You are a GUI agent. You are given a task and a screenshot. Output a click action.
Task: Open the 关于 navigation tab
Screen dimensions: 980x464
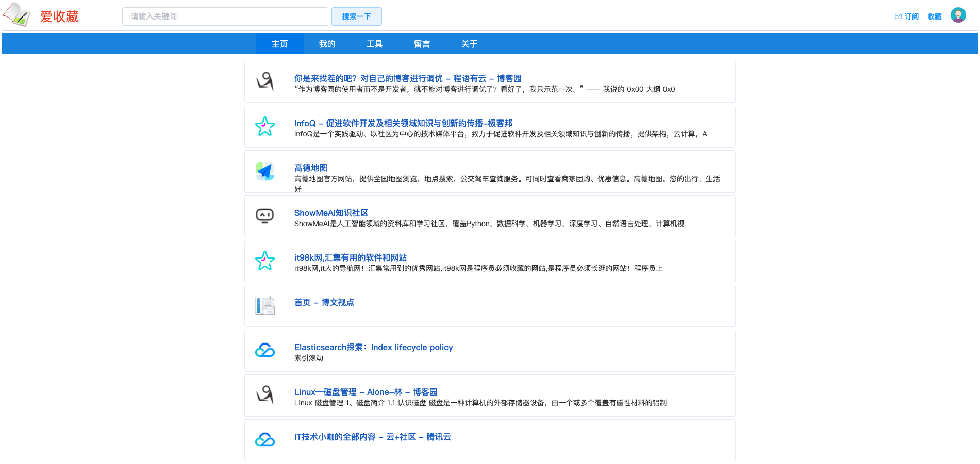[470, 44]
